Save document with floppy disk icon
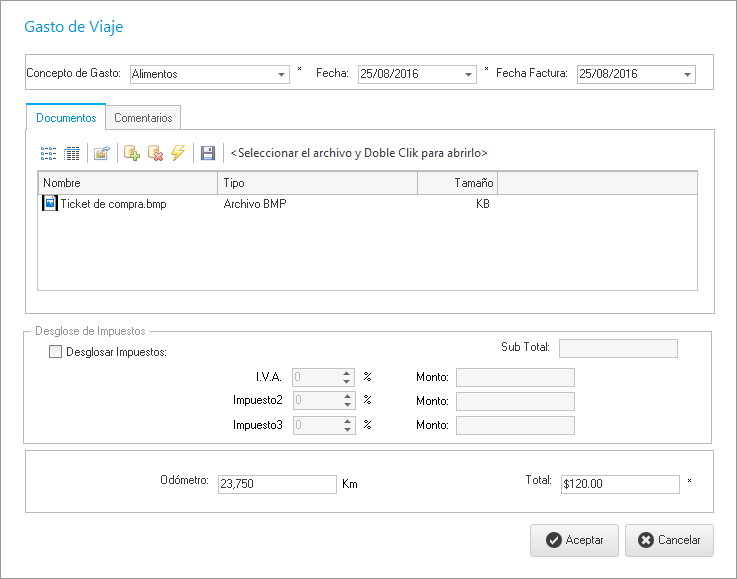This screenshot has width=737, height=579. point(208,153)
